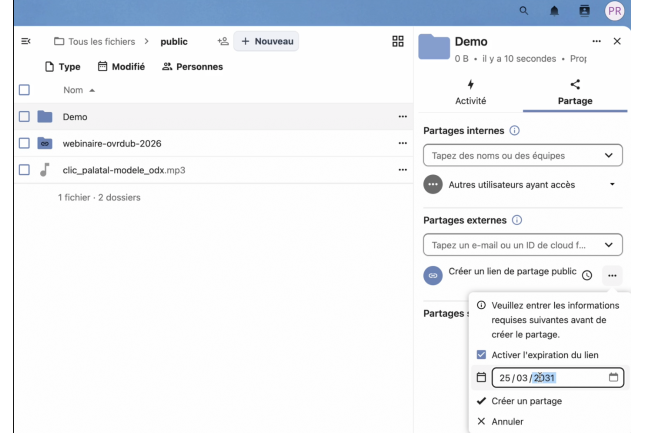Screen dimensions: 650x433
Task: Open sidebar more actions for Demo
Action: pyautogui.click(x=597, y=41)
